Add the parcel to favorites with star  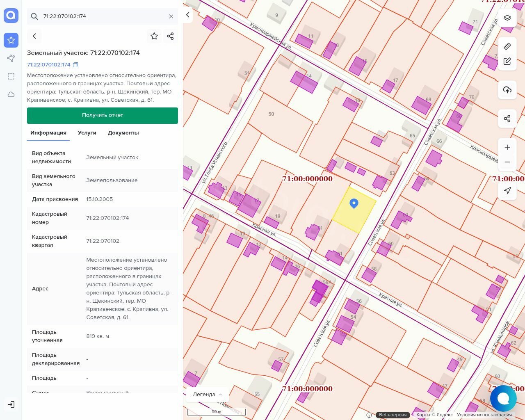tap(154, 36)
